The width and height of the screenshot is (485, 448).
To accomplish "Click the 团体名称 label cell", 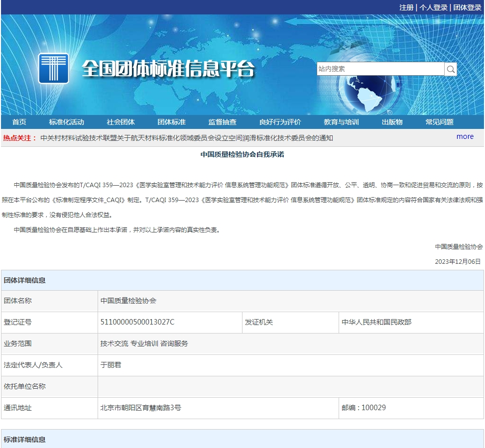I will 49,301.
